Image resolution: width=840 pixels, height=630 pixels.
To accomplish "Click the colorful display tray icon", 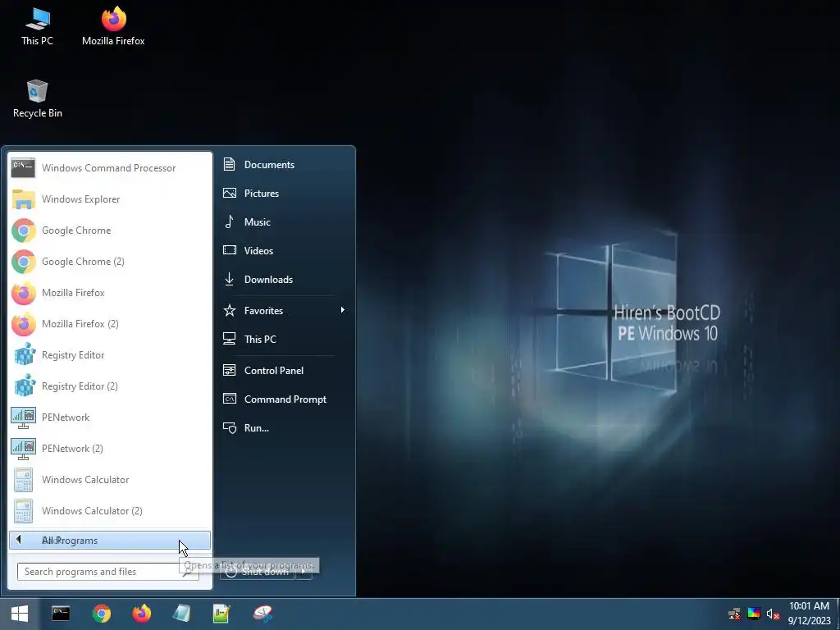I will tap(754, 614).
